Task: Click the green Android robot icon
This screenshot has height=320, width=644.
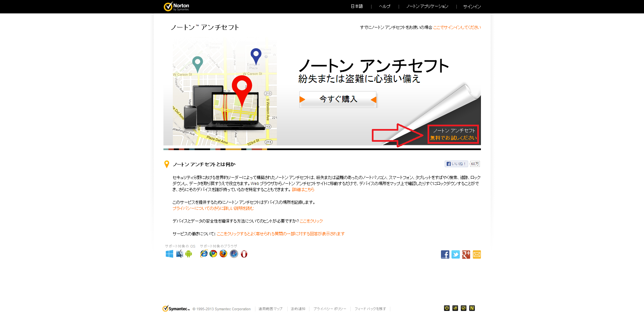Action: pos(189,254)
